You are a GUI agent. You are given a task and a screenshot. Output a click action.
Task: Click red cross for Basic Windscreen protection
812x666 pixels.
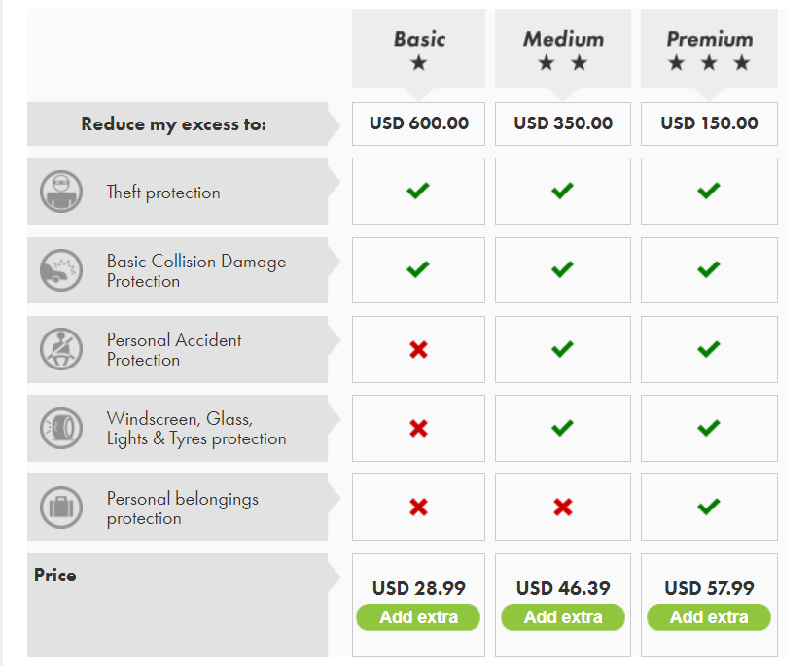tap(418, 429)
